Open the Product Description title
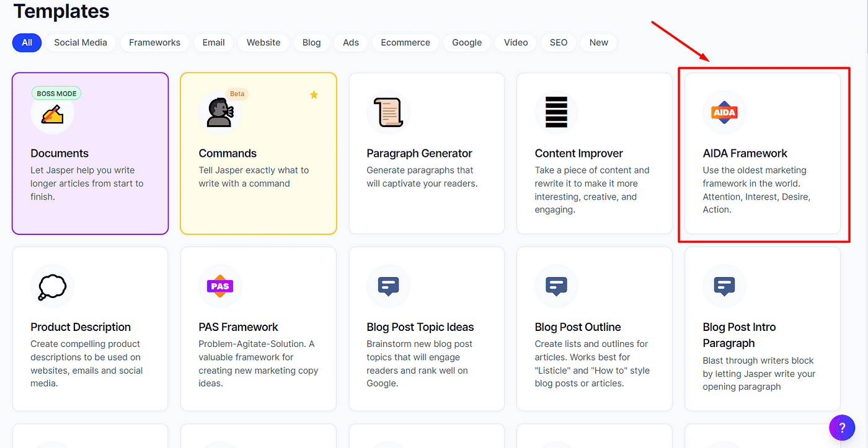This screenshot has width=868, height=448. [x=81, y=327]
